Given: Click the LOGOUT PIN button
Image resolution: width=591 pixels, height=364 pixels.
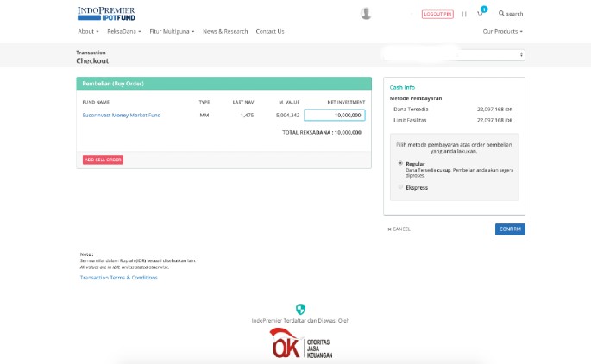Looking at the screenshot, I should pyautogui.click(x=437, y=14).
